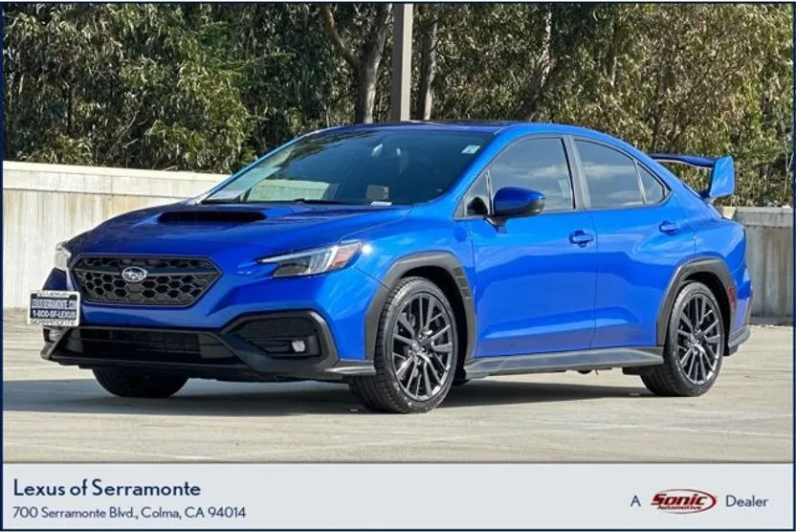Click the Dealer label next to Sonic
Viewport: 796px width, 532px height.
pyautogui.click(x=746, y=501)
